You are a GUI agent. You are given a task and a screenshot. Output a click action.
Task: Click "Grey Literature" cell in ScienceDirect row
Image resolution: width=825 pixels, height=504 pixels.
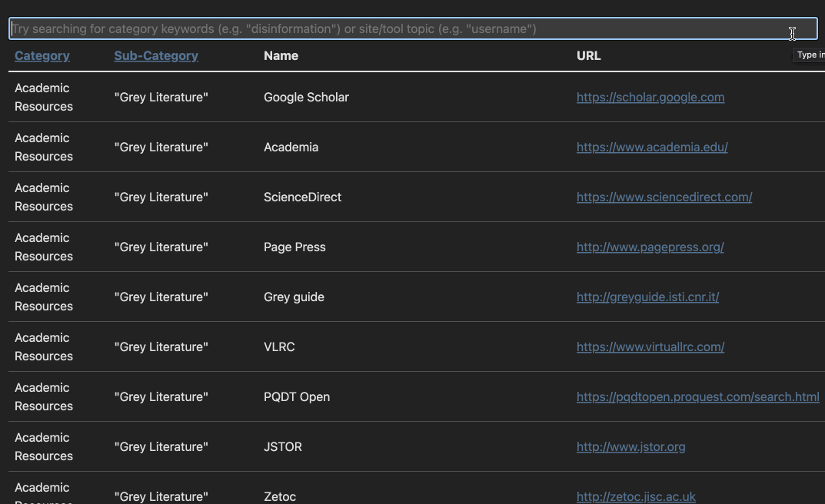click(161, 197)
